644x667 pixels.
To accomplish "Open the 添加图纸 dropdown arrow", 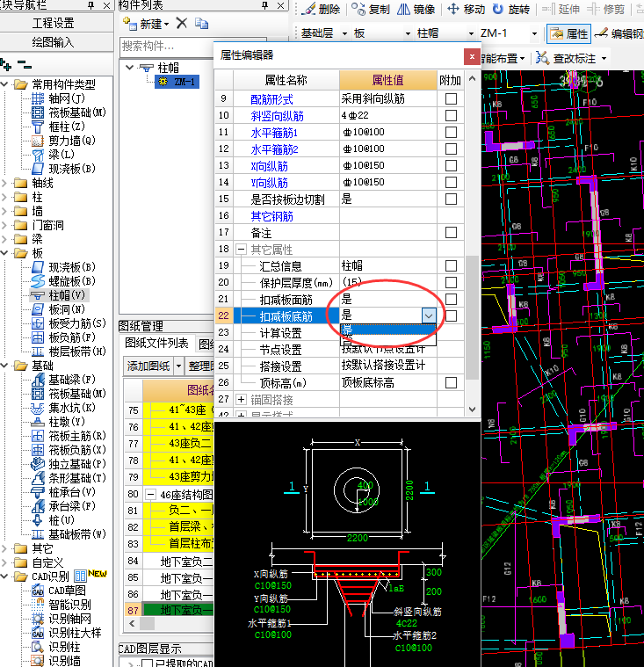I will [178, 366].
